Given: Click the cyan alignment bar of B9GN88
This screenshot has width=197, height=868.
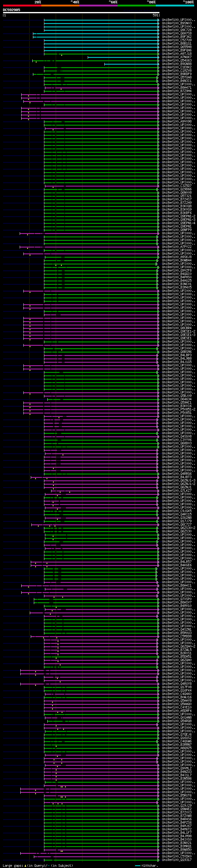Looking at the screenshot, I should [x=132, y=64].
